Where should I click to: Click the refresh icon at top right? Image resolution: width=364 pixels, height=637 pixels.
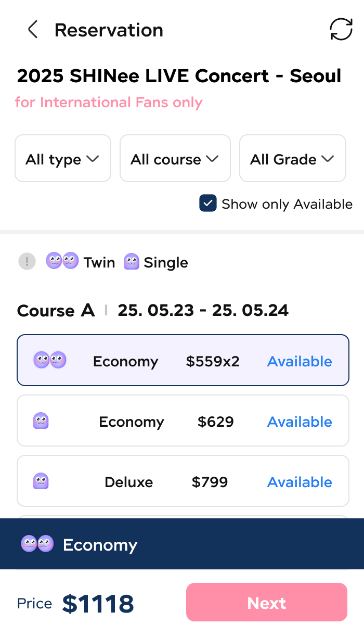[x=341, y=30]
